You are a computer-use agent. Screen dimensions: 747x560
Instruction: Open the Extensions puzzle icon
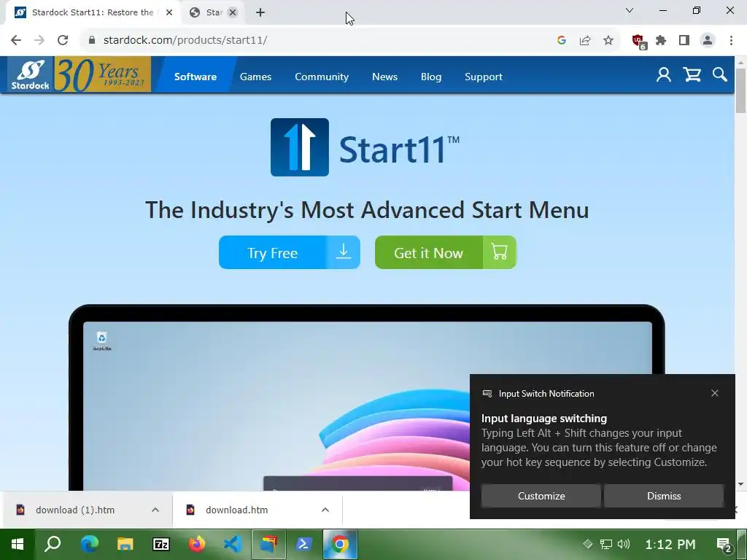tap(661, 40)
